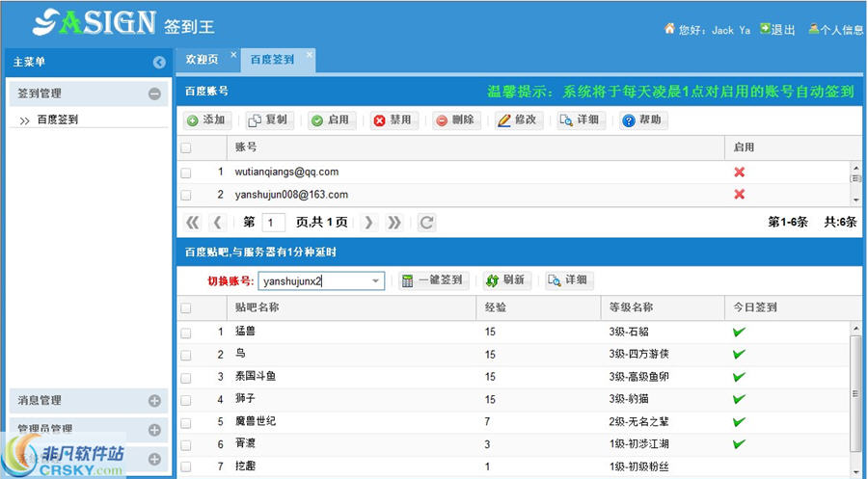This screenshot has height=479, width=868.
Task: Check the yanshujun008@163.com account row
Action: [186, 195]
